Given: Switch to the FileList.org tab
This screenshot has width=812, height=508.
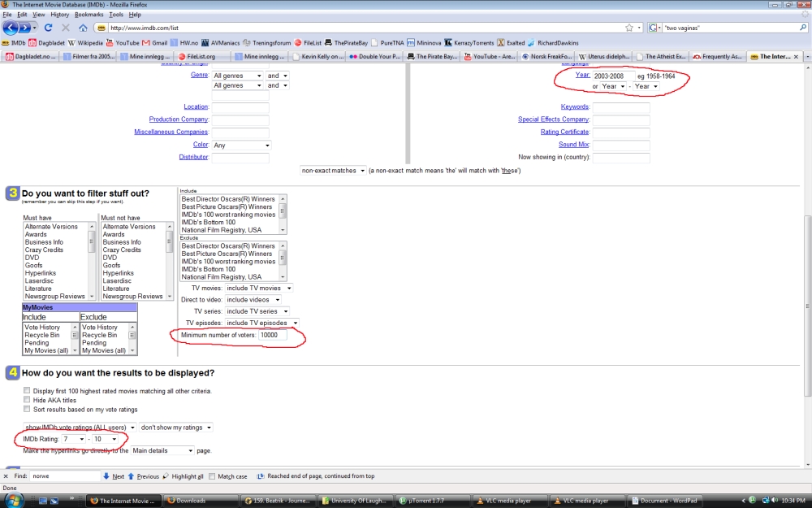Looking at the screenshot, I should point(201,57).
